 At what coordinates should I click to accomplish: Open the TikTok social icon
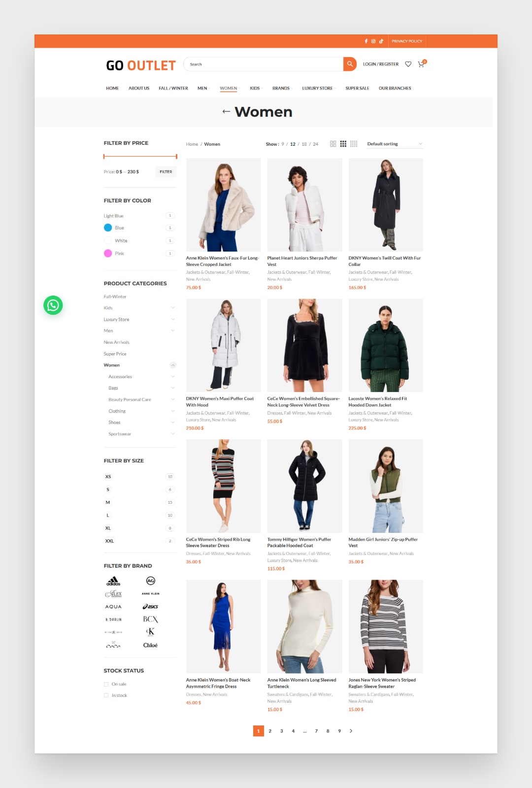[x=381, y=41]
